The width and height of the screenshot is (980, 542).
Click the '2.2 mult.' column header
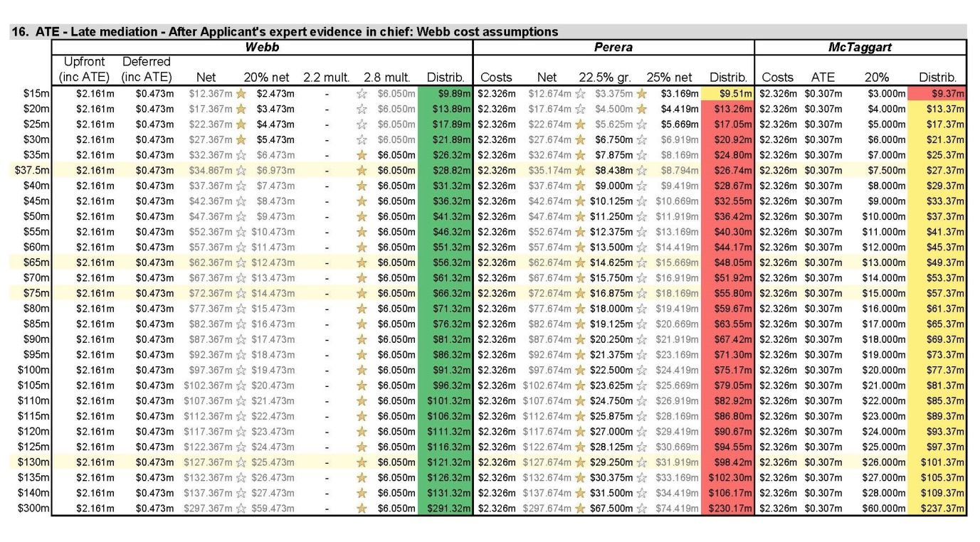point(325,77)
